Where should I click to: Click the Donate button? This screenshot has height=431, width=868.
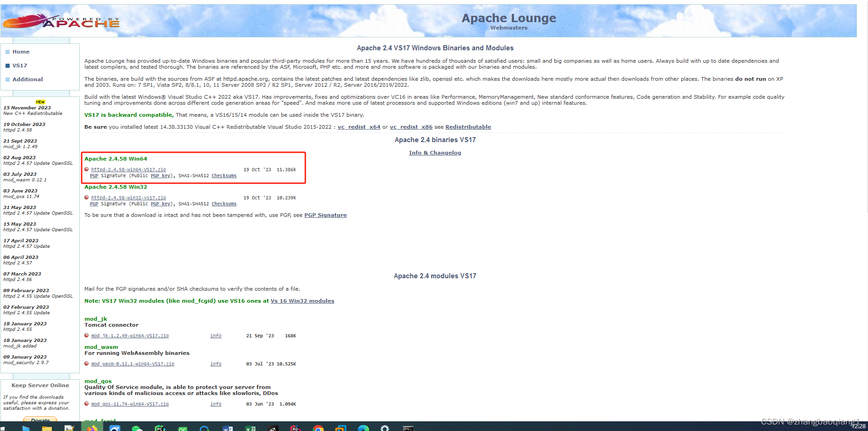point(40,419)
